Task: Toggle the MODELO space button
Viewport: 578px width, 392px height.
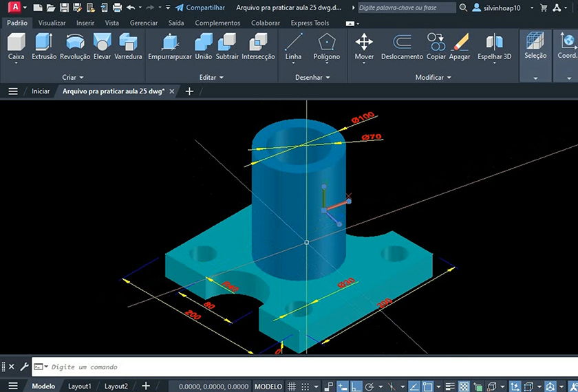Action: coord(268,386)
